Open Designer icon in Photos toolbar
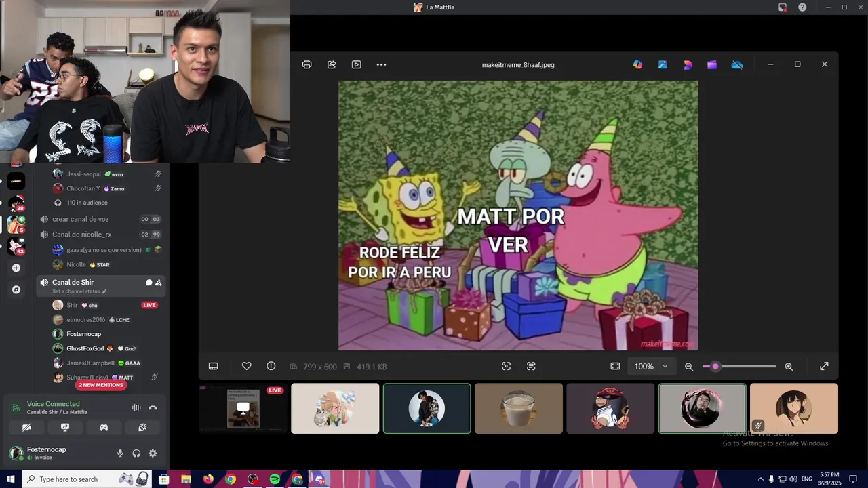 click(688, 64)
